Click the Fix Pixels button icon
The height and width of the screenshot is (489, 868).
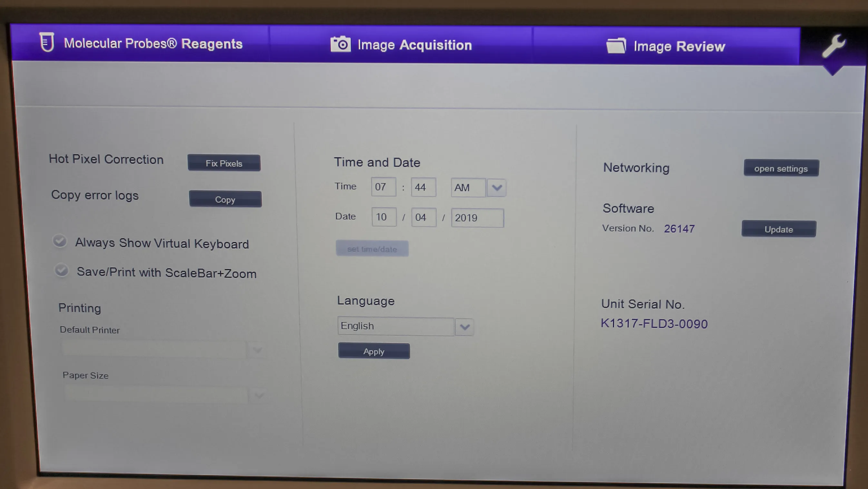coord(224,163)
